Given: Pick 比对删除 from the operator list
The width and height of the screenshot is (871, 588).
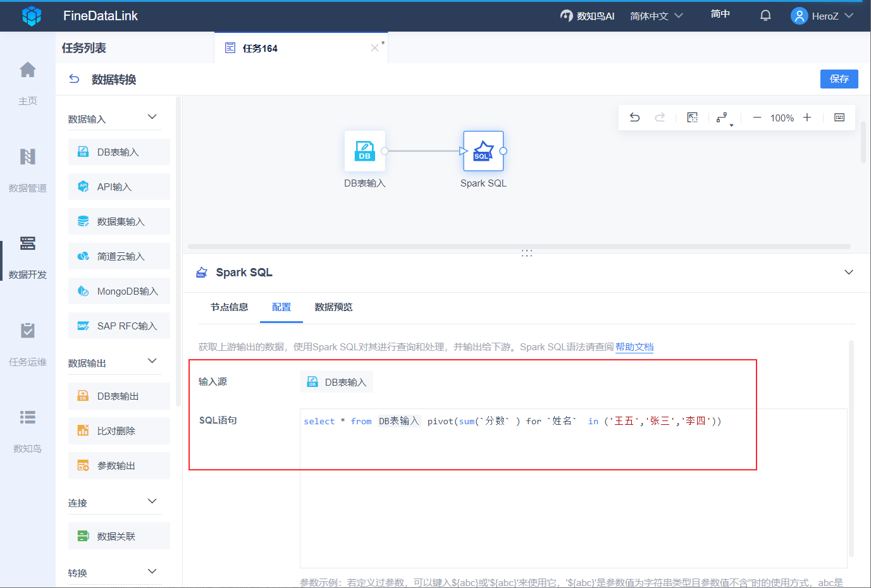Looking at the screenshot, I should pos(119,431).
